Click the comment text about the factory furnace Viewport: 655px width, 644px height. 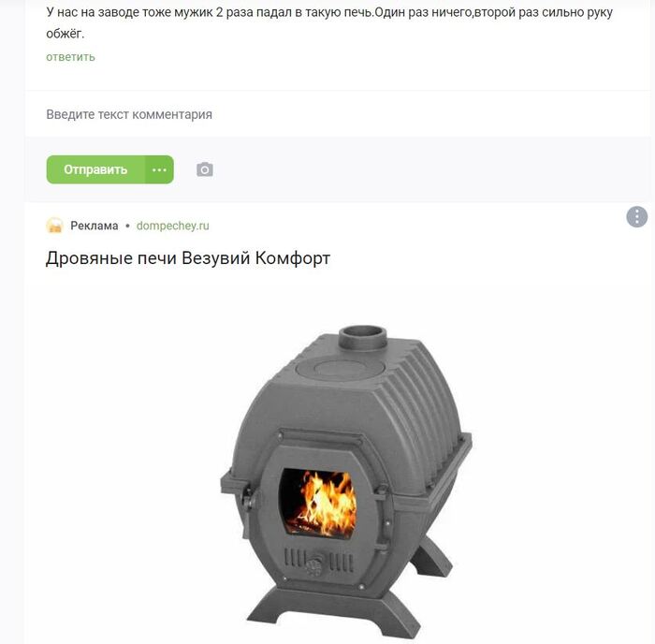[329, 23]
